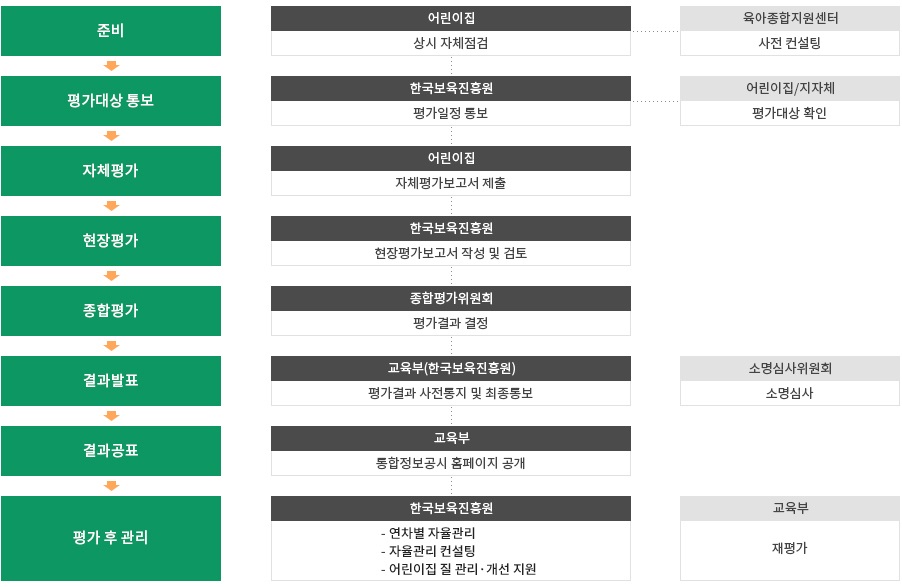Click the 자율관리 컨설팅 list item
Screen dimensions: 902x587
(x=428, y=551)
